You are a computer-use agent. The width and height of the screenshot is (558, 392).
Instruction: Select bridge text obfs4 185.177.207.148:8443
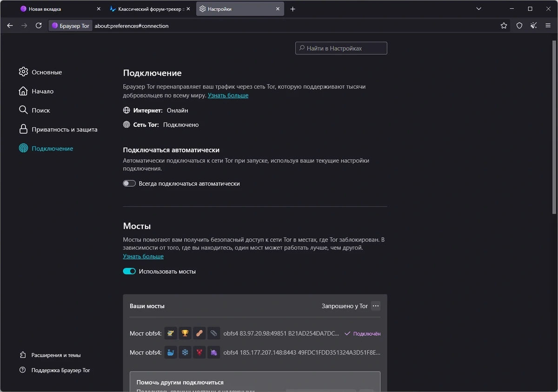click(302, 353)
